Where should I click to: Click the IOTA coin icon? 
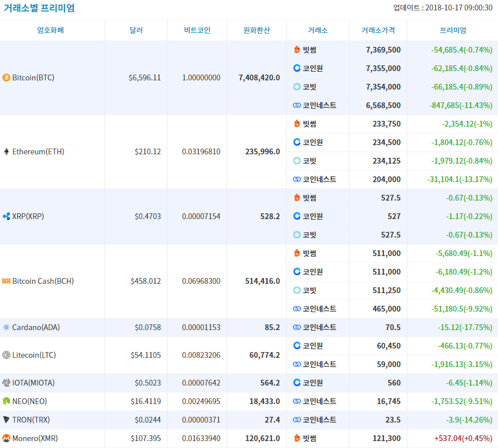(x=6, y=383)
